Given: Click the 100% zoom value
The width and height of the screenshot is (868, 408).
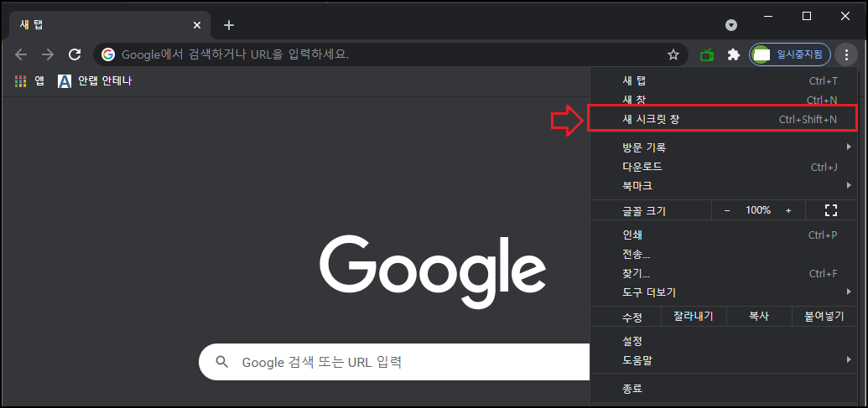Looking at the screenshot, I should pos(758,210).
